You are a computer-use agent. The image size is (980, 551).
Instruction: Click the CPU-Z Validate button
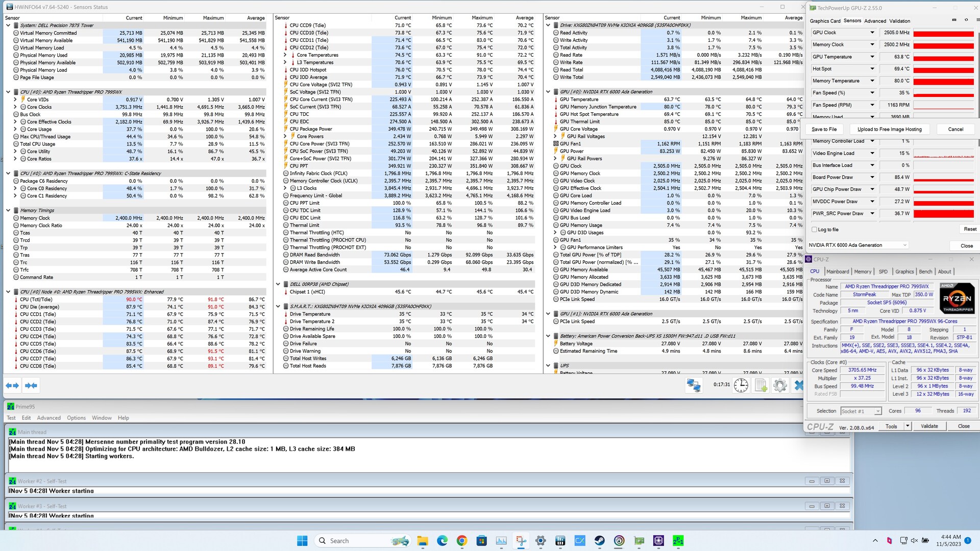click(x=929, y=426)
